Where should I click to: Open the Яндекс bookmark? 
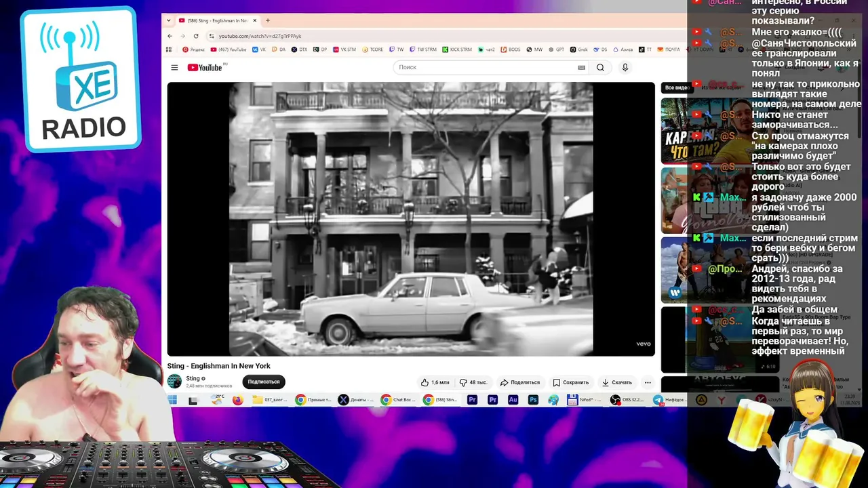tap(194, 49)
